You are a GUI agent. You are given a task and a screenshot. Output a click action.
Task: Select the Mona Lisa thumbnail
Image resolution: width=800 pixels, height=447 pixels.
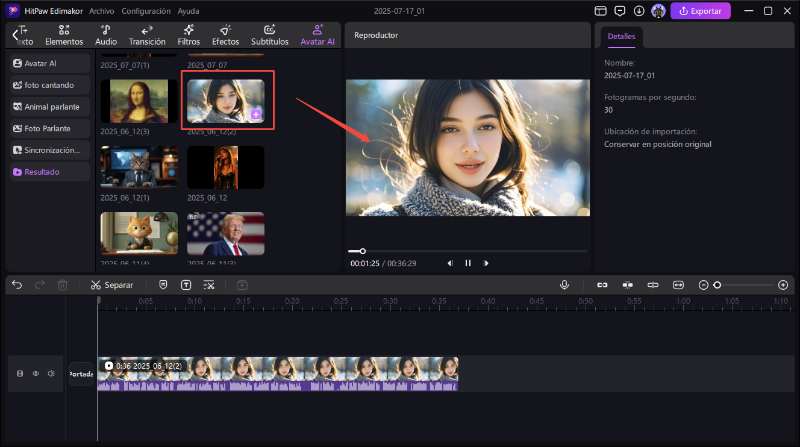point(139,101)
